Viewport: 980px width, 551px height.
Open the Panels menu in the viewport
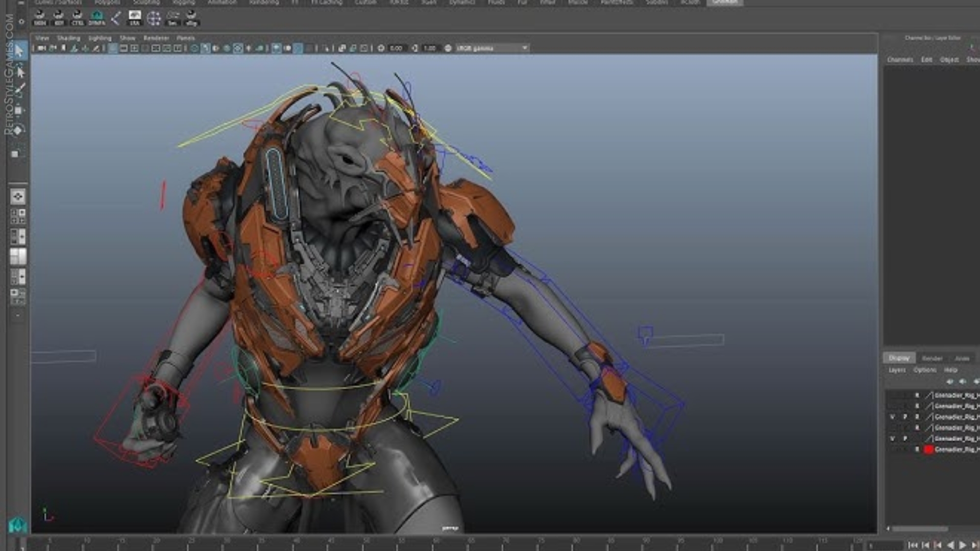pyautogui.click(x=186, y=38)
